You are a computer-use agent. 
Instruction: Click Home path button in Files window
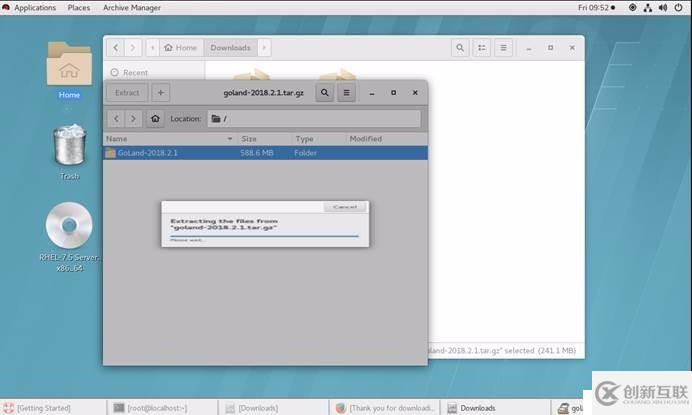click(x=180, y=48)
